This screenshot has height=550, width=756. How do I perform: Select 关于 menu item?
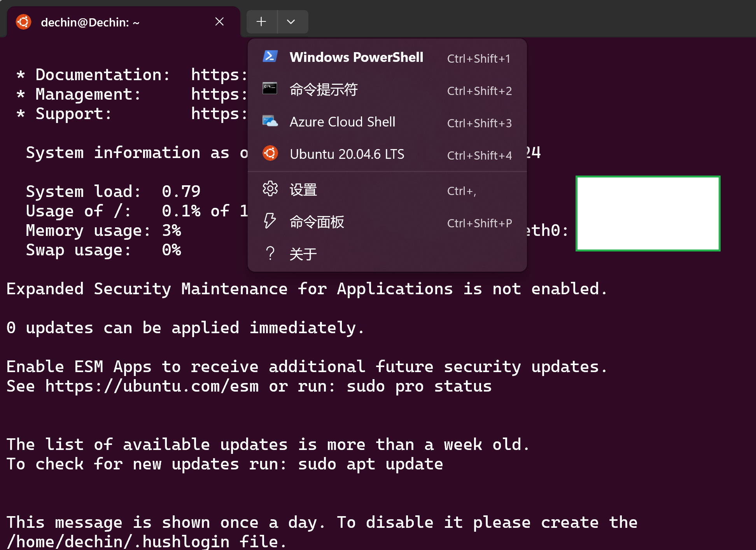303,254
